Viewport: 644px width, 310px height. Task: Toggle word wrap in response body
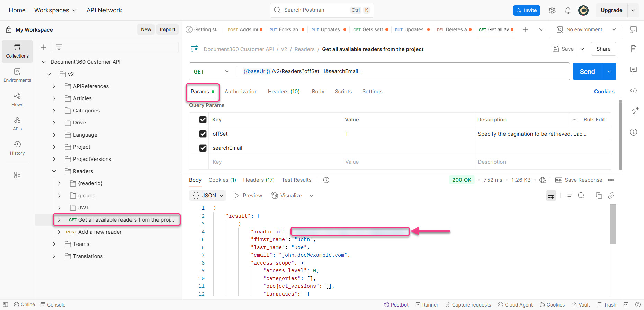click(x=551, y=196)
